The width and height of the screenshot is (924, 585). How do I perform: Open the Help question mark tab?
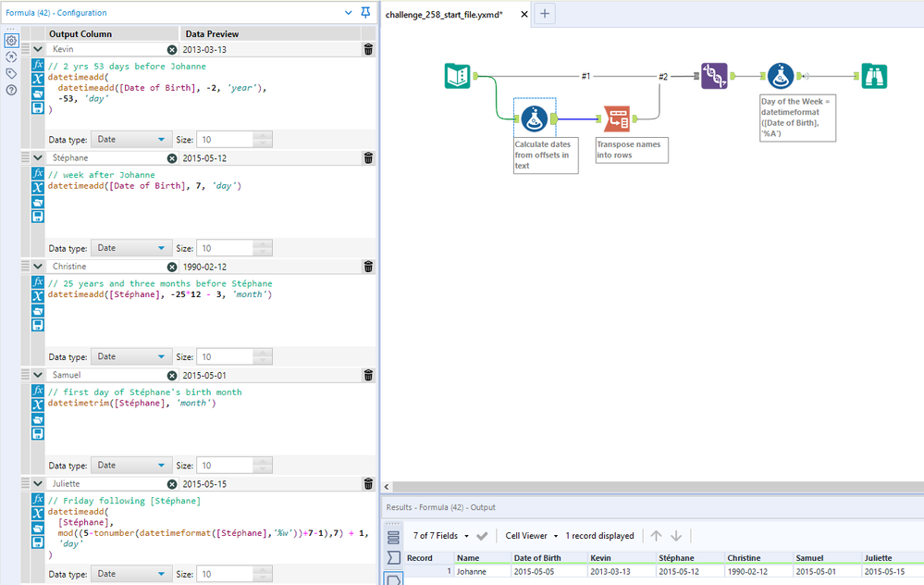pyautogui.click(x=11, y=90)
